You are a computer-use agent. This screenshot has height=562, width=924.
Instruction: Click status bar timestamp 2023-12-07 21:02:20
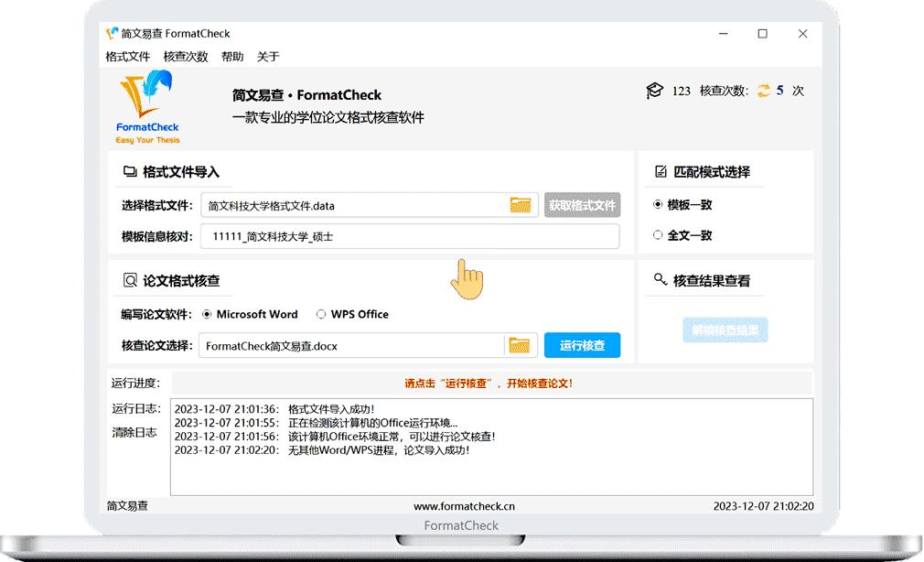point(763,506)
